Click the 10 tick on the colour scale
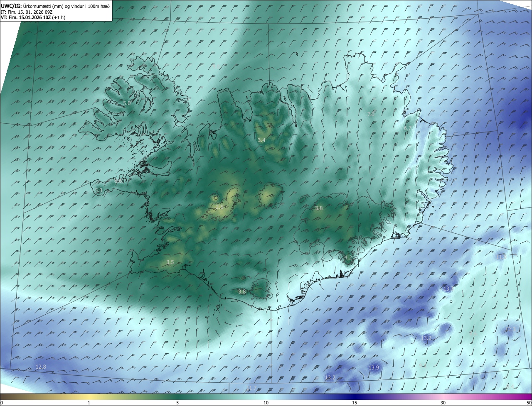Viewport: 532px width, 406px height. click(x=266, y=403)
